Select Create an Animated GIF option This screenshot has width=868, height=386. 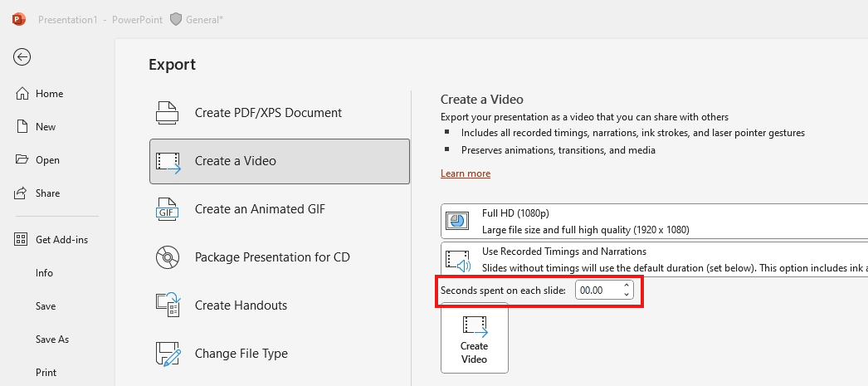pyautogui.click(x=280, y=209)
